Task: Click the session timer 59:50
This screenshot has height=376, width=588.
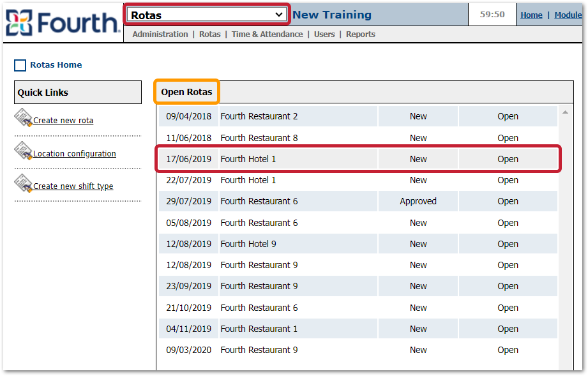Action: pyautogui.click(x=492, y=15)
